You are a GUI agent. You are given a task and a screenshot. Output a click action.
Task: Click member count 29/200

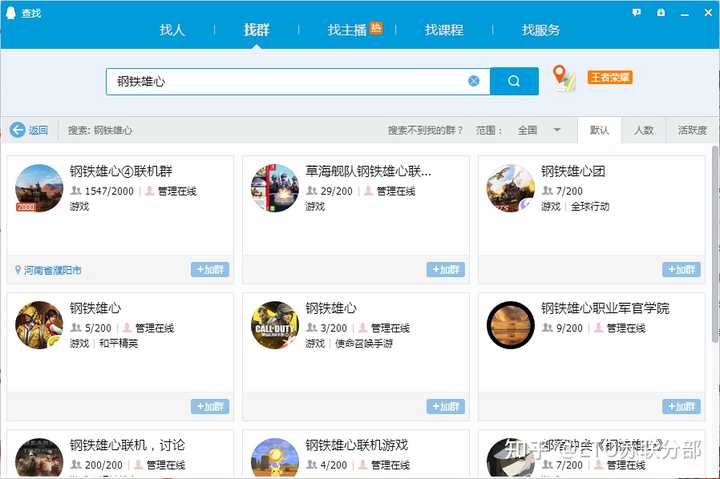(x=337, y=191)
